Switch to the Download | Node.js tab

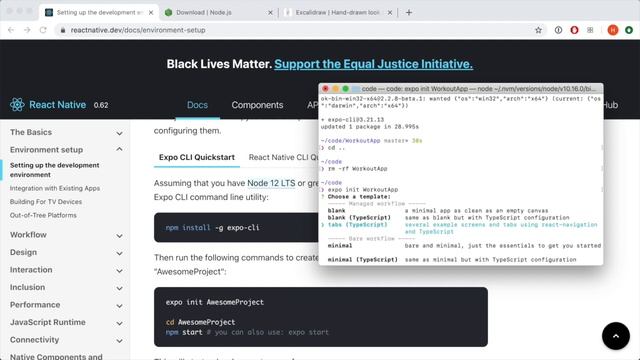coord(204,13)
